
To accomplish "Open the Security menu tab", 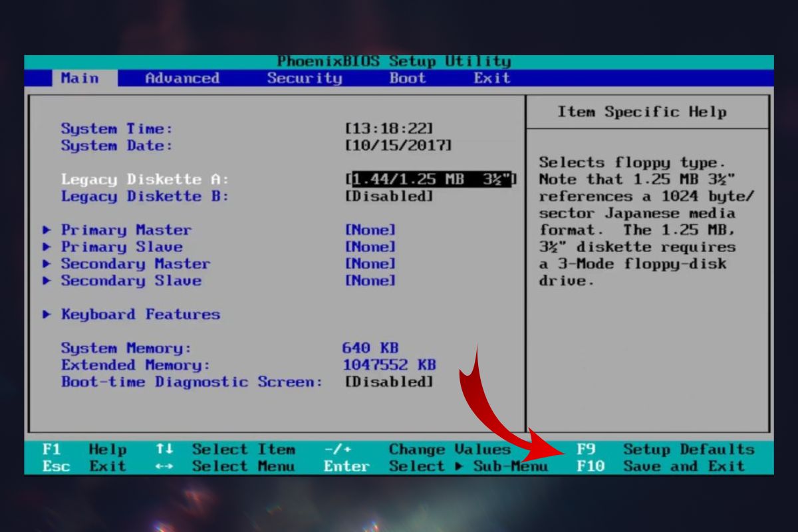I will [x=305, y=78].
